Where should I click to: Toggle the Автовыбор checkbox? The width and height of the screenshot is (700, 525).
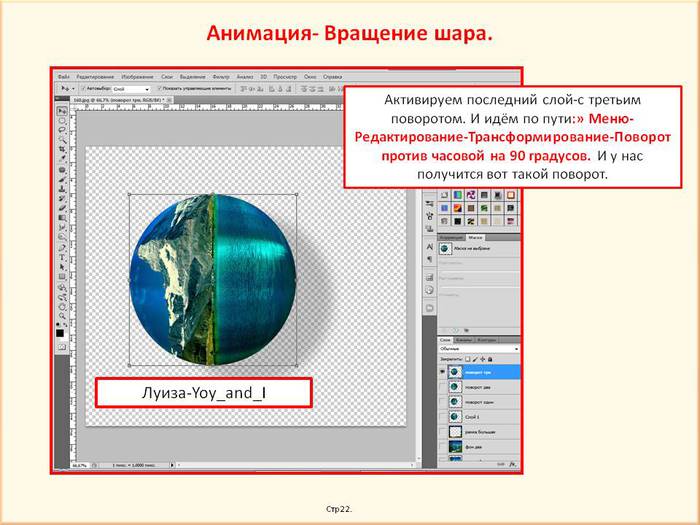pos(83,89)
